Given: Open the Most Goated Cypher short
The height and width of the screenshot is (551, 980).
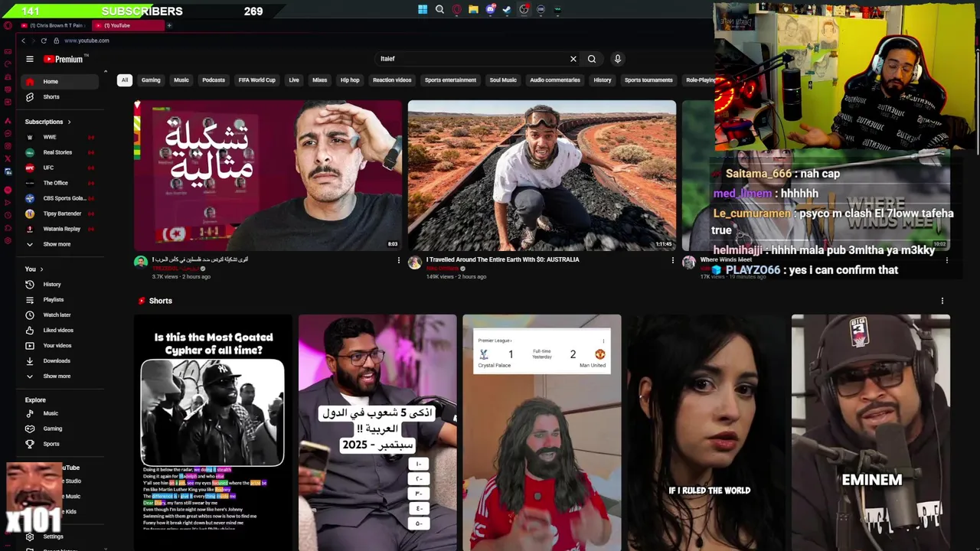Looking at the screenshot, I should (213, 432).
